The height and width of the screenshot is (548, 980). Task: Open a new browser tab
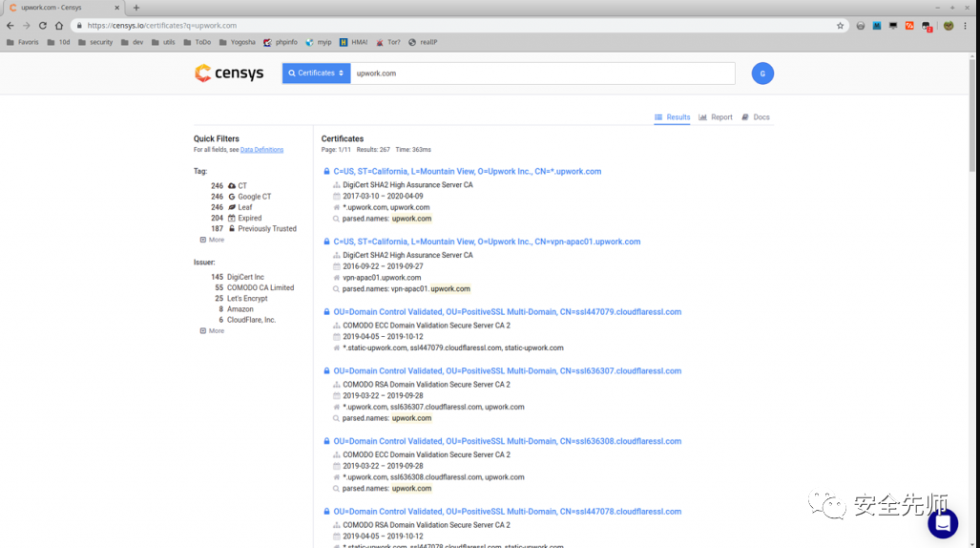tap(136, 8)
